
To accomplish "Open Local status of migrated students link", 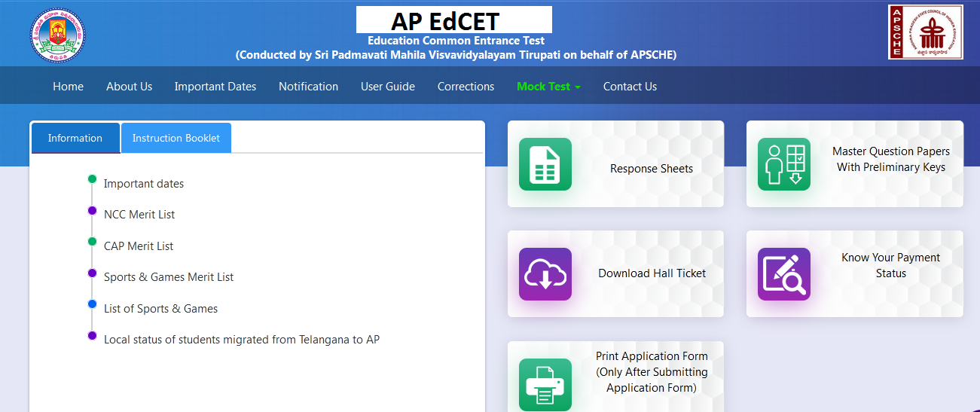I will click(x=242, y=340).
